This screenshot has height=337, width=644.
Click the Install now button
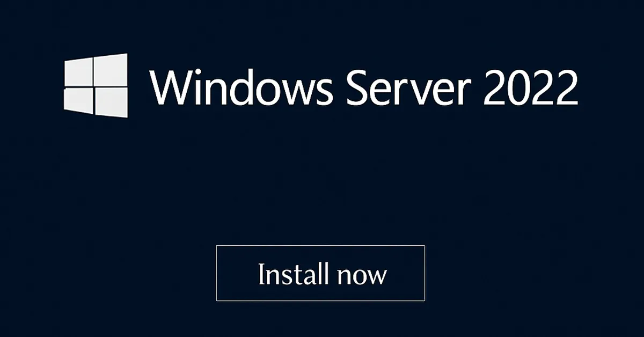pyautogui.click(x=320, y=273)
